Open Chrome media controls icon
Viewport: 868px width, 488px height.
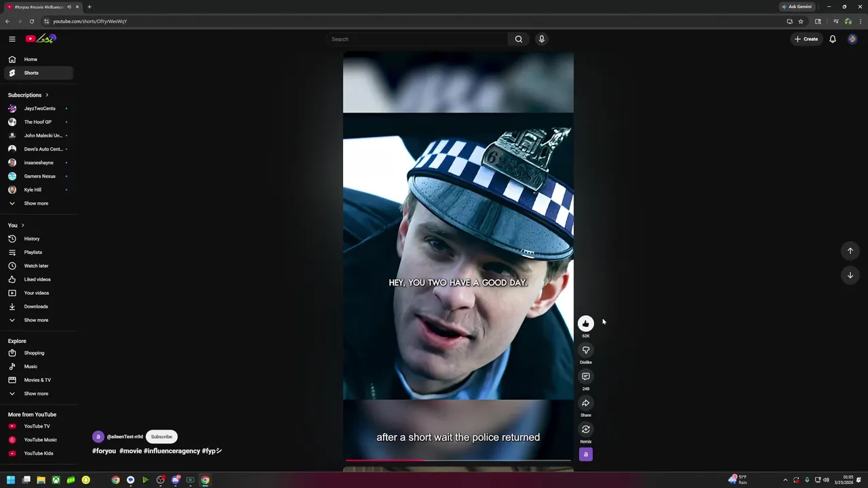835,21
